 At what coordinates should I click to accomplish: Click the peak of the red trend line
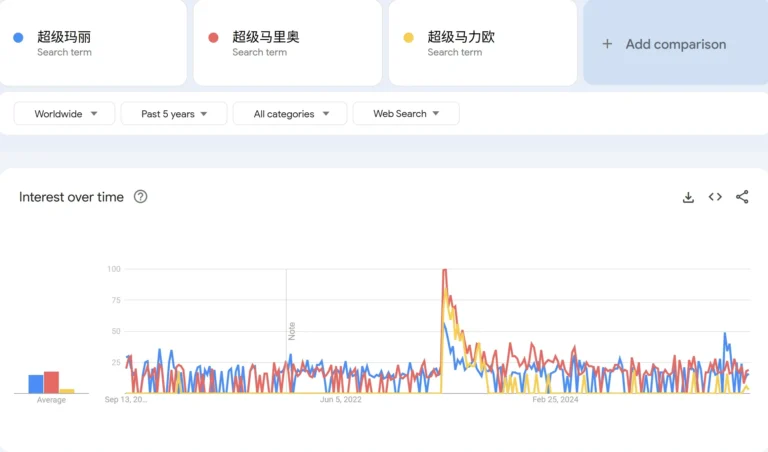click(x=444, y=271)
